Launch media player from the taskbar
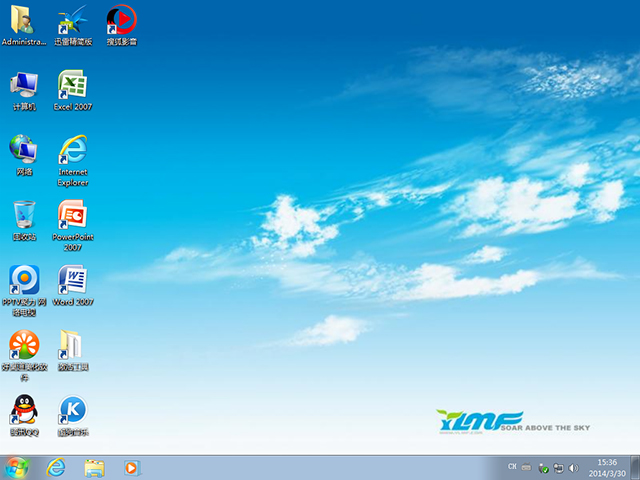Screen dimensions: 640x480 tap(131, 467)
